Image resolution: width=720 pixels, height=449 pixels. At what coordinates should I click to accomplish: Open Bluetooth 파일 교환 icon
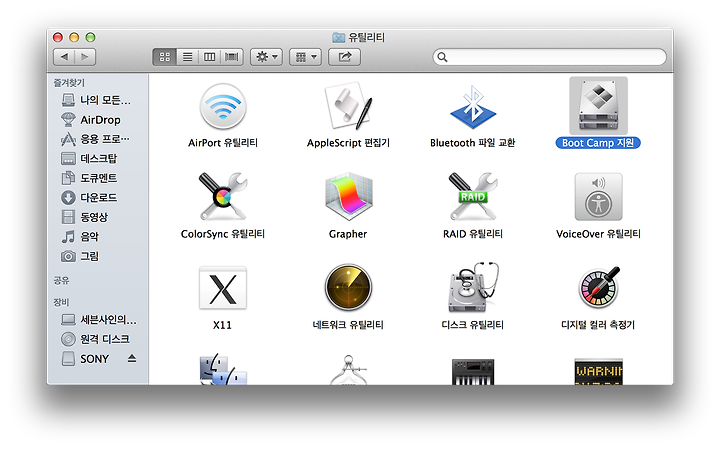pos(473,107)
